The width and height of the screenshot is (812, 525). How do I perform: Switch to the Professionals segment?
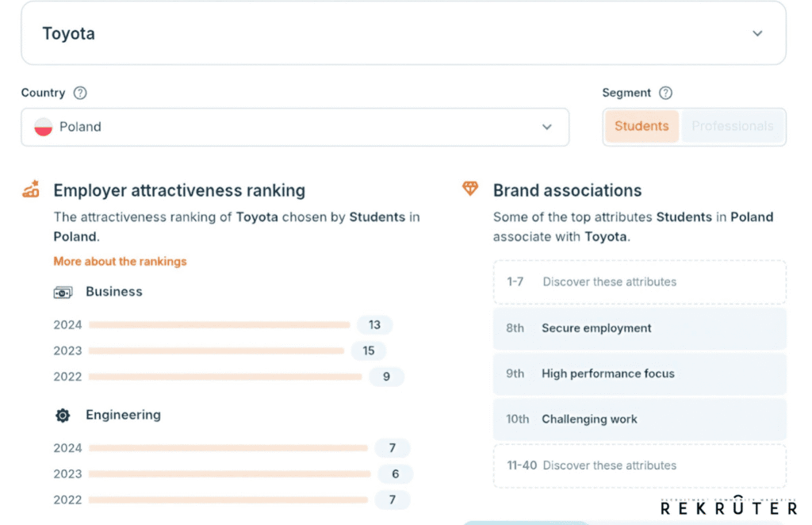[x=732, y=126]
